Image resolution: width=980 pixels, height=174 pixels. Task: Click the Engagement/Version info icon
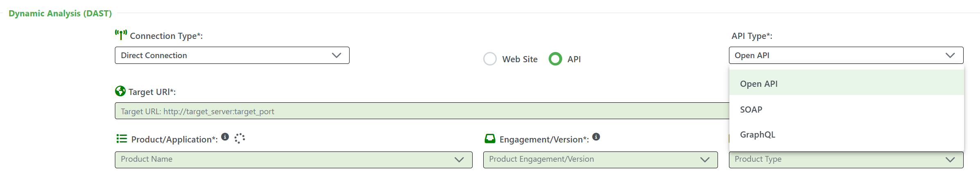tap(596, 137)
